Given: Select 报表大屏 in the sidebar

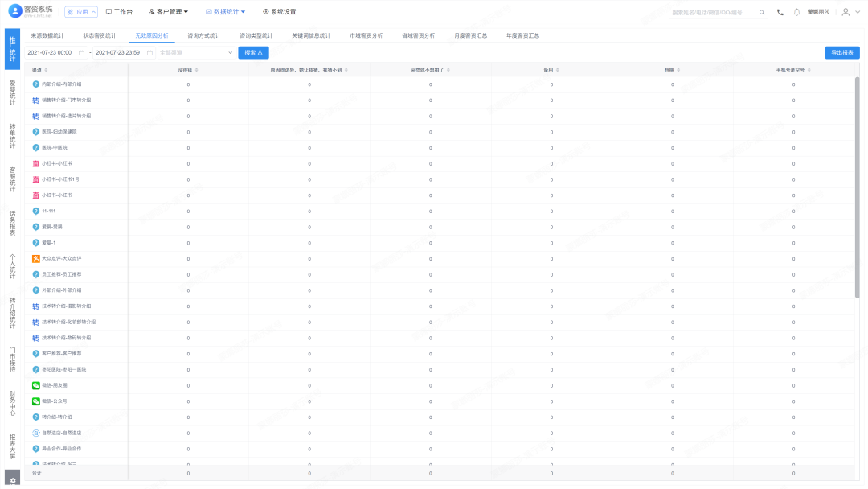Looking at the screenshot, I should [x=12, y=447].
